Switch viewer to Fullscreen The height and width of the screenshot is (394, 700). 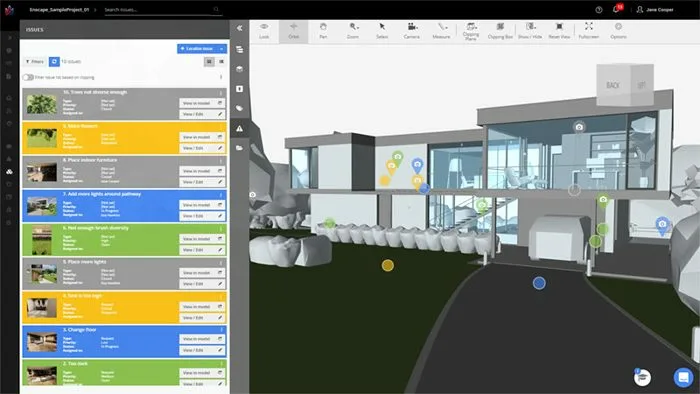coord(589,31)
